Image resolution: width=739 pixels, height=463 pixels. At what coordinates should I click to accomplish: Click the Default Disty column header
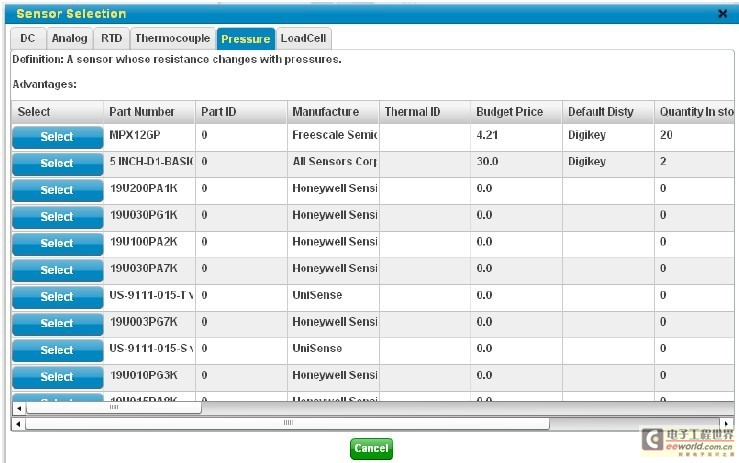[x=608, y=112]
